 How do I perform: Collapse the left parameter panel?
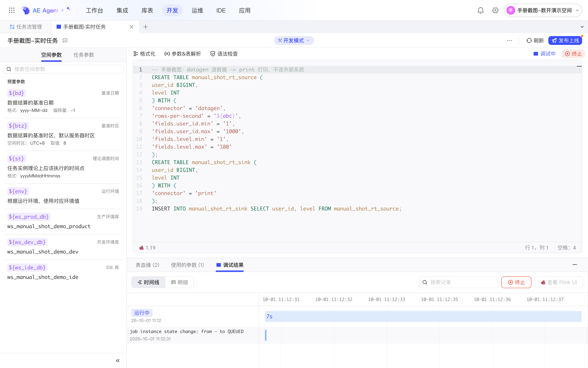118,360
